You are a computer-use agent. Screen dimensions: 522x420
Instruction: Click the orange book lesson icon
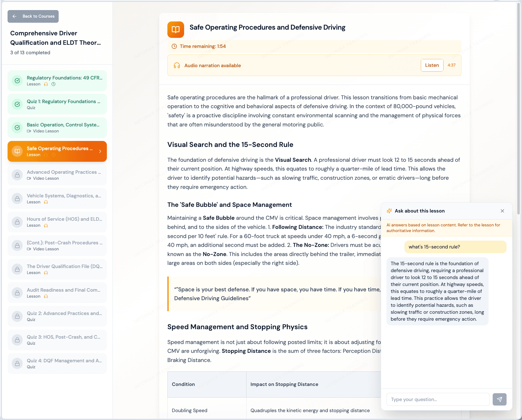[176, 30]
